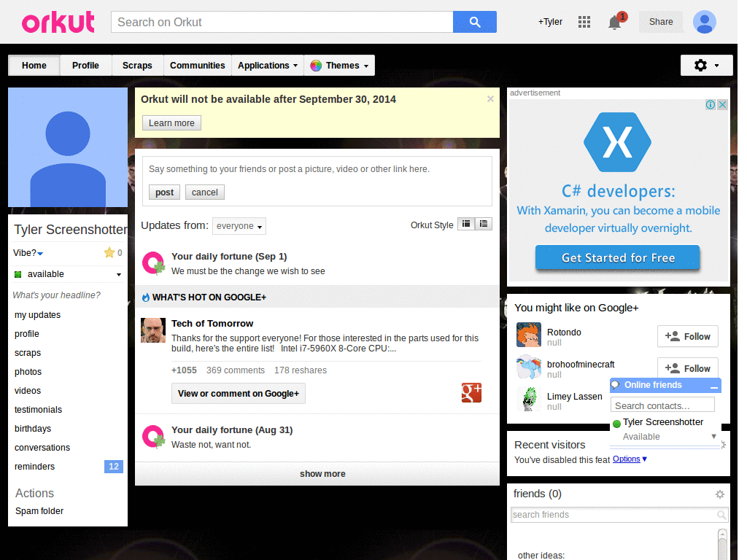Click the friends panel gear icon
The height and width of the screenshot is (560, 747).
point(720,494)
